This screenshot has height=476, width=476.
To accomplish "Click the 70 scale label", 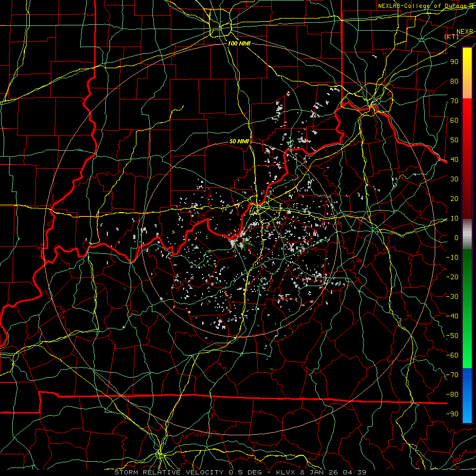I will tap(454, 101).
